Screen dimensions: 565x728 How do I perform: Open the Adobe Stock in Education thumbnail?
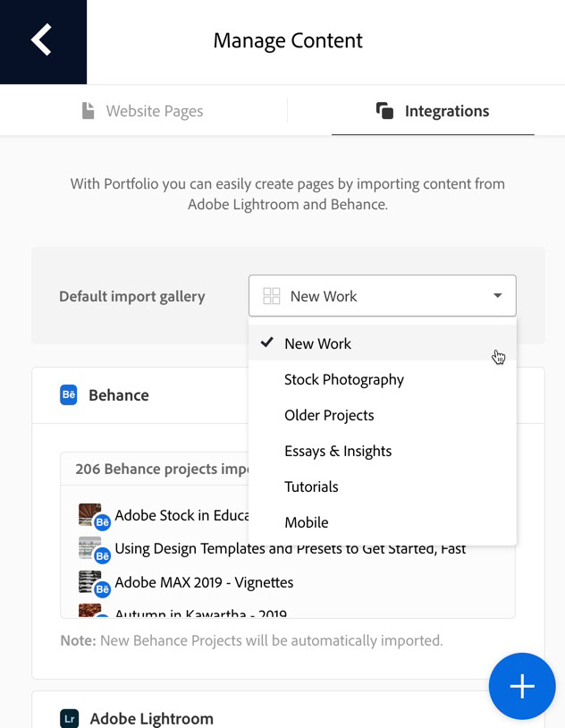[x=90, y=515]
